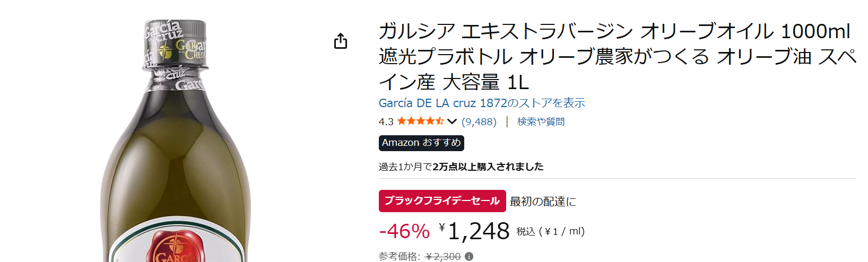Click the Amazon おすすめ badge

[x=421, y=143]
